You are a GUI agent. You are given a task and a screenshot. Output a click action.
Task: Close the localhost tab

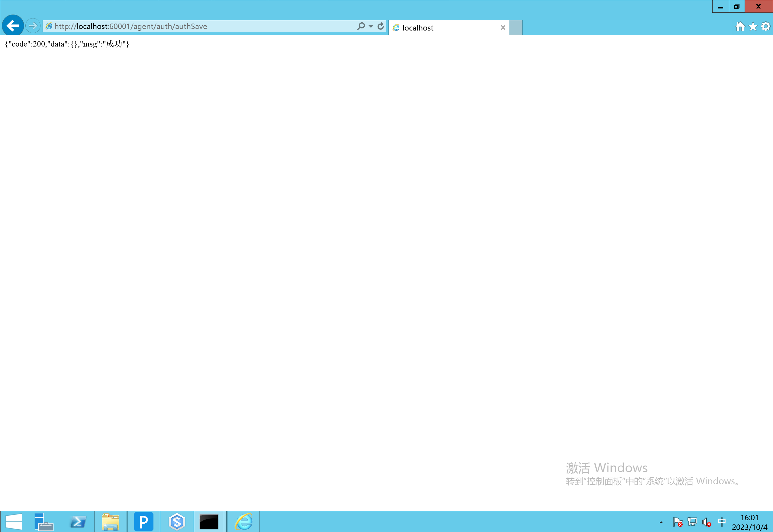pos(503,28)
